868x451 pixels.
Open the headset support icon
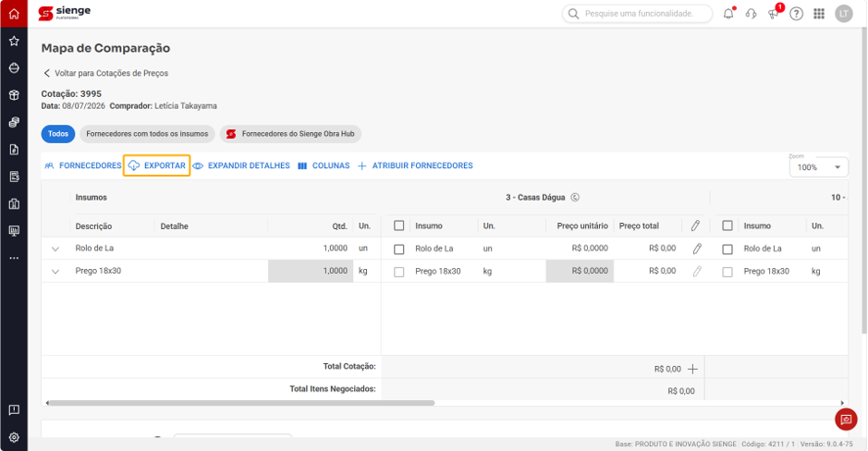[x=752, y=14]
